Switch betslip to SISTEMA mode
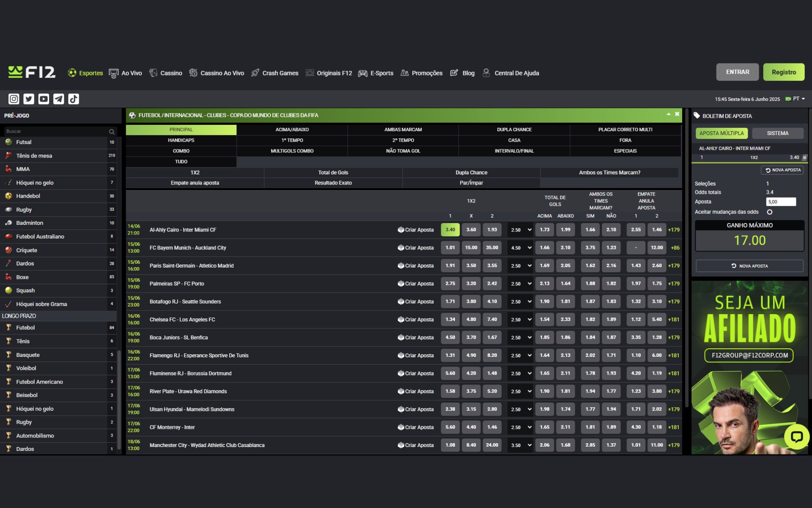This screenshot has width=812, height=508. click(778, 133)
